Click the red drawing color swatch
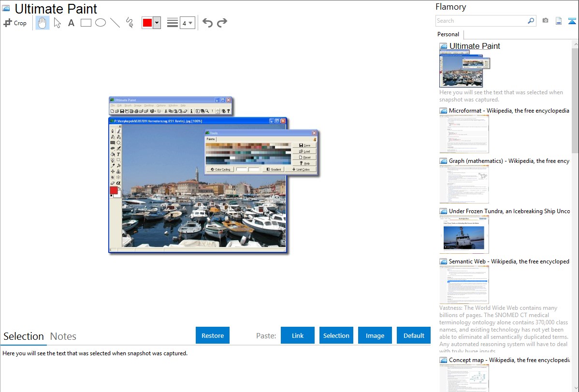This screenshot has width=579, height=392. [x=147, y=23]
